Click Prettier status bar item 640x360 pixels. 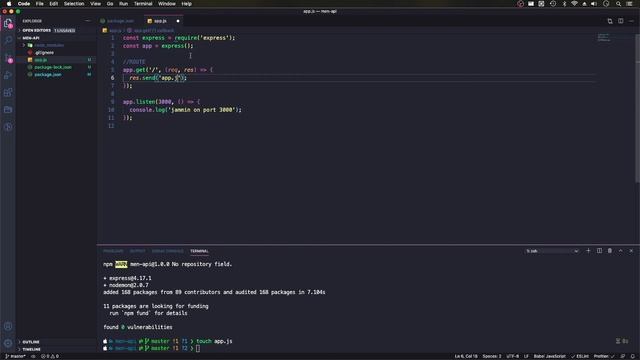[604, 356]
